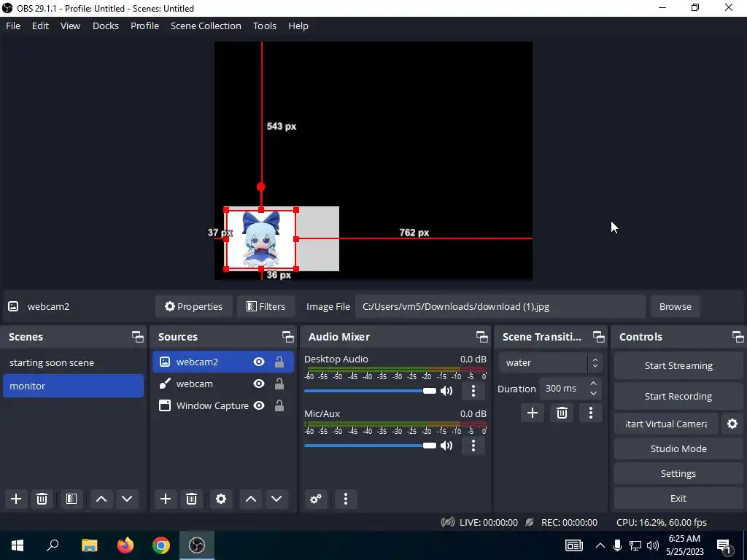Screen dimensions: 747x560
Task: Move source up in Sources panel
Action: pyautogui.click(x=251, y=499)
